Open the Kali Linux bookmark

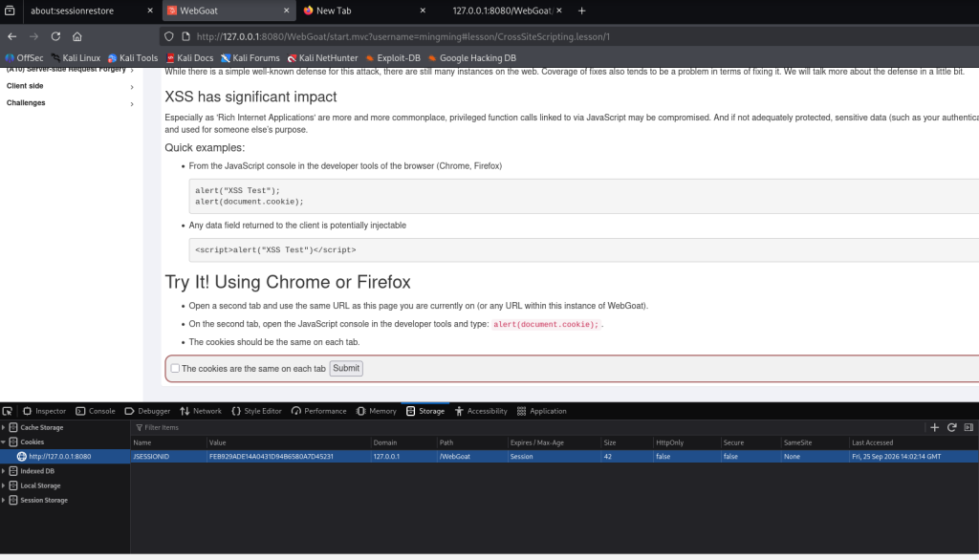tap(76, 58)
